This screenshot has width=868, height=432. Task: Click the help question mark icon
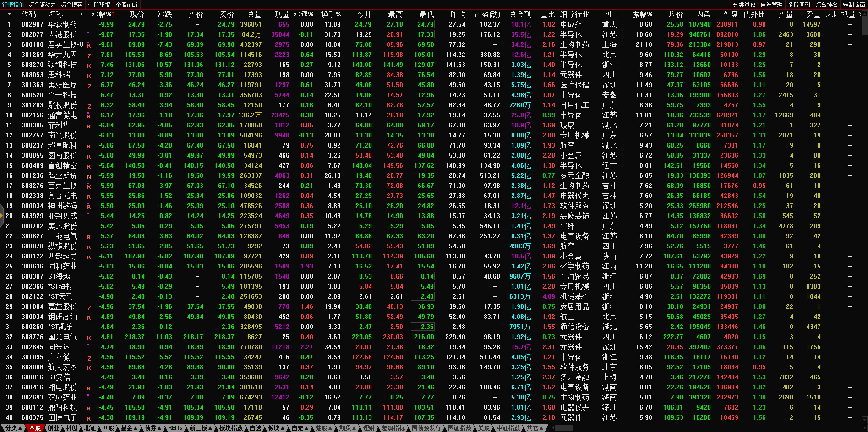click(x=860, y=14)
